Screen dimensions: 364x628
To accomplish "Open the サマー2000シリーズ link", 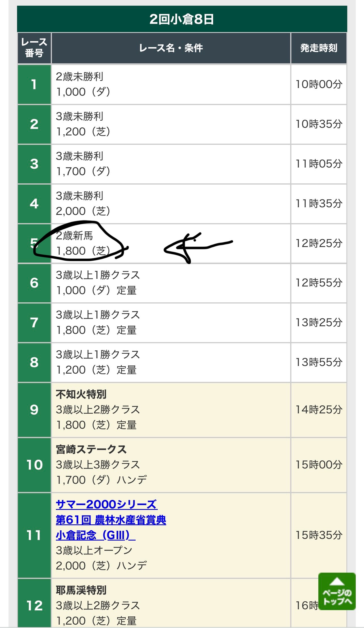I will click(x=106, y=505).
